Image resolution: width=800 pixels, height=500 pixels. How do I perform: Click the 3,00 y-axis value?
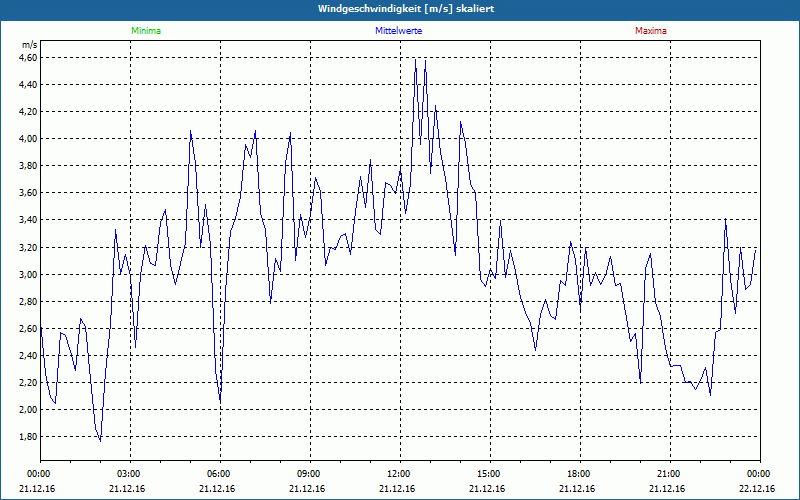(29, 275)
